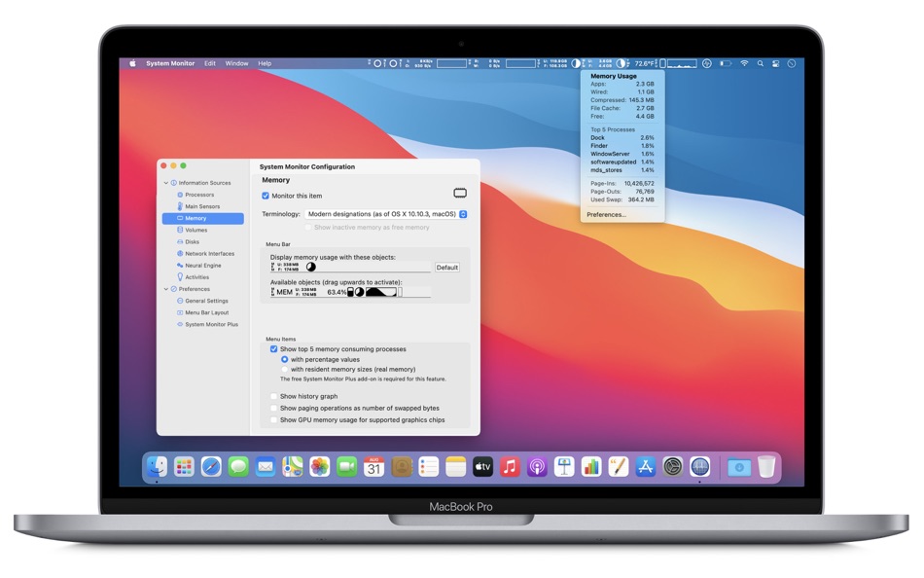This screenshot has height=578, width=924.
Task: Open Finder from the Dock
Action: (x=157, y=467)
